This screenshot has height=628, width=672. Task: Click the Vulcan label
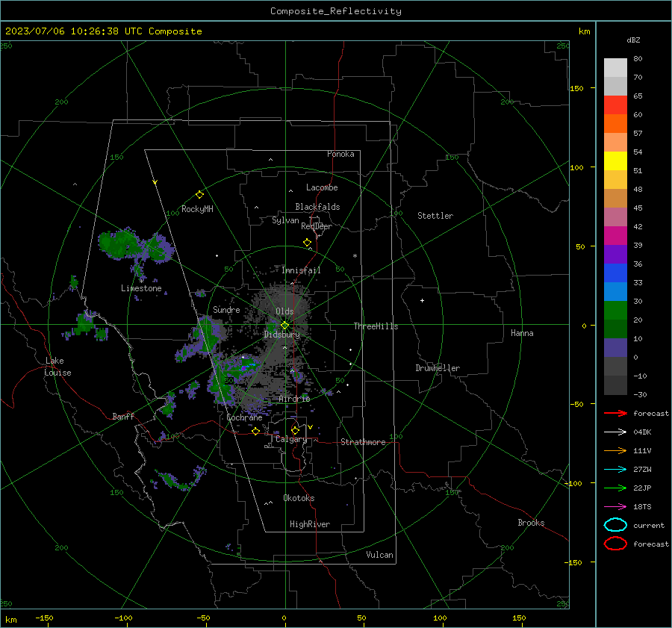380,555
